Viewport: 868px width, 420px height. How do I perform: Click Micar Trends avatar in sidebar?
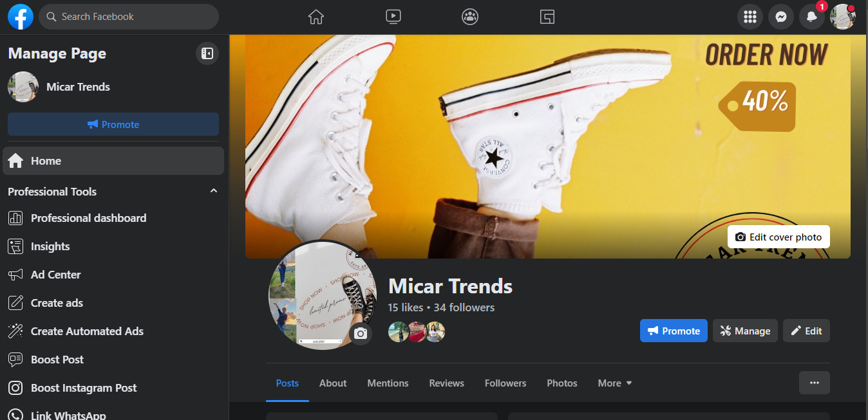(x=23, y=87)
